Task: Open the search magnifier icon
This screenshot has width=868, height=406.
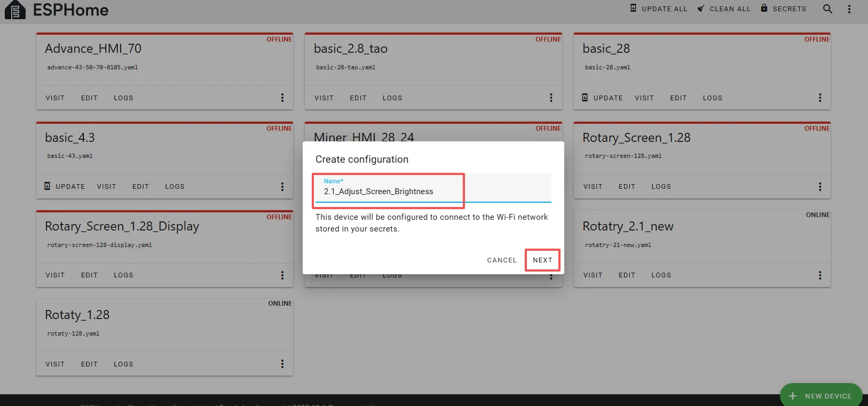Action: [x=827, y=9]
